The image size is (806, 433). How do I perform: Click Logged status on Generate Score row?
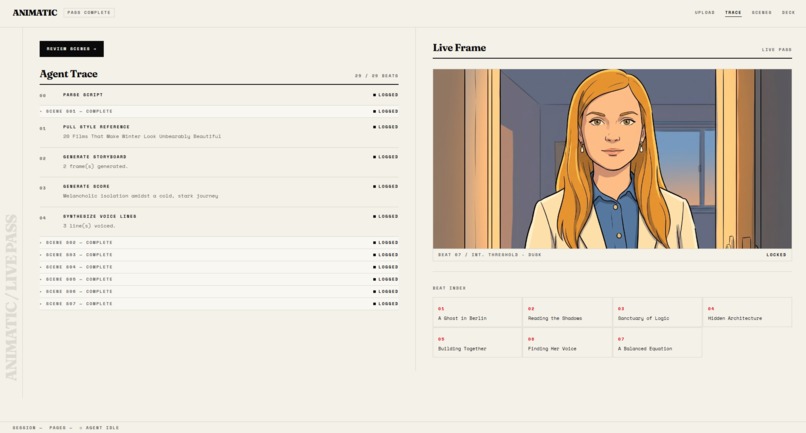[386, 186]
